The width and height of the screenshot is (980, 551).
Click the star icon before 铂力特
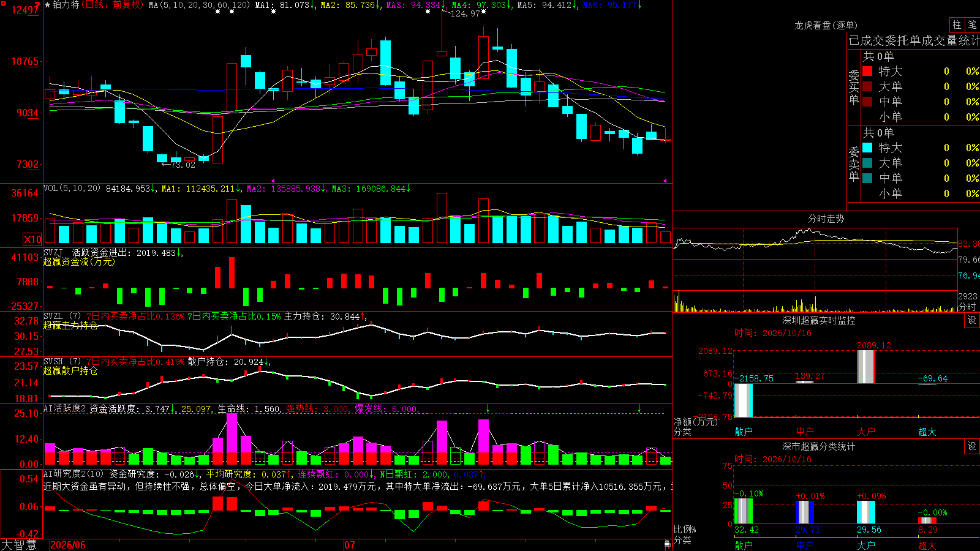(x=48, y=5)
